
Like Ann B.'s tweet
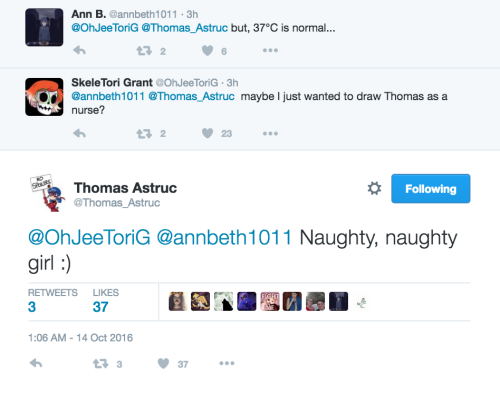click(x=207, y=51)
